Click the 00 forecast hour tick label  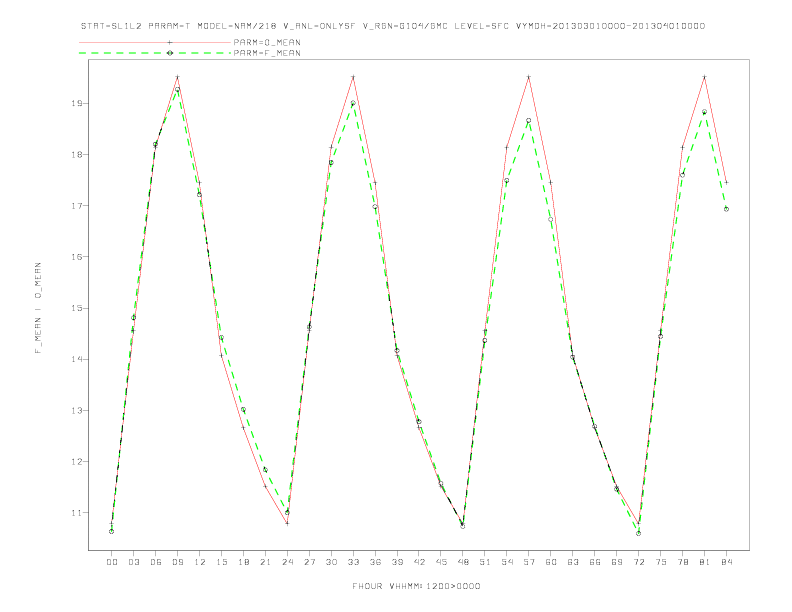tap(112, 562)
